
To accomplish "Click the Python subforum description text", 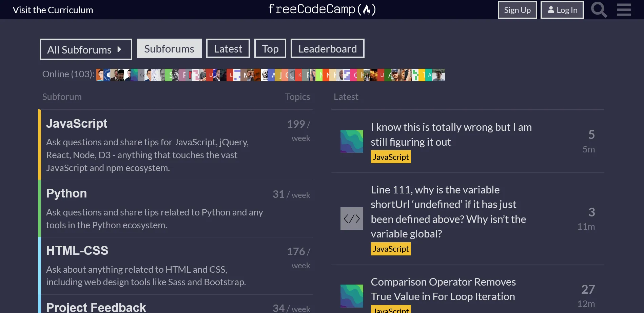I will [x=154, y=218].
